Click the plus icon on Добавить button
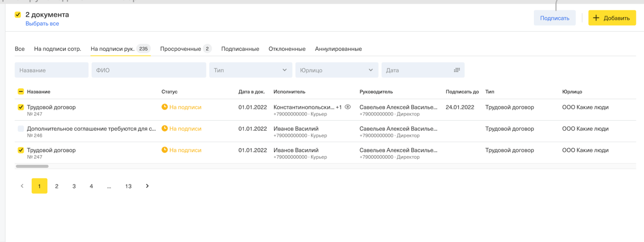The height and width of the screenshot is (242, 644). click(596, 18)
